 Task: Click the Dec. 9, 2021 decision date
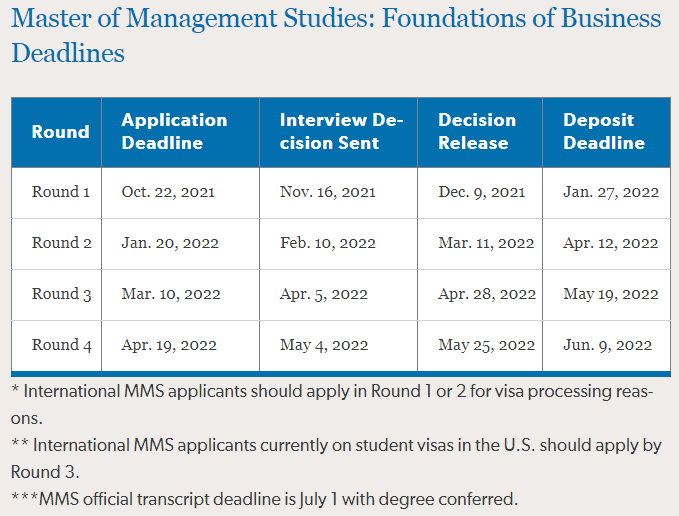(x=482, y=191)
